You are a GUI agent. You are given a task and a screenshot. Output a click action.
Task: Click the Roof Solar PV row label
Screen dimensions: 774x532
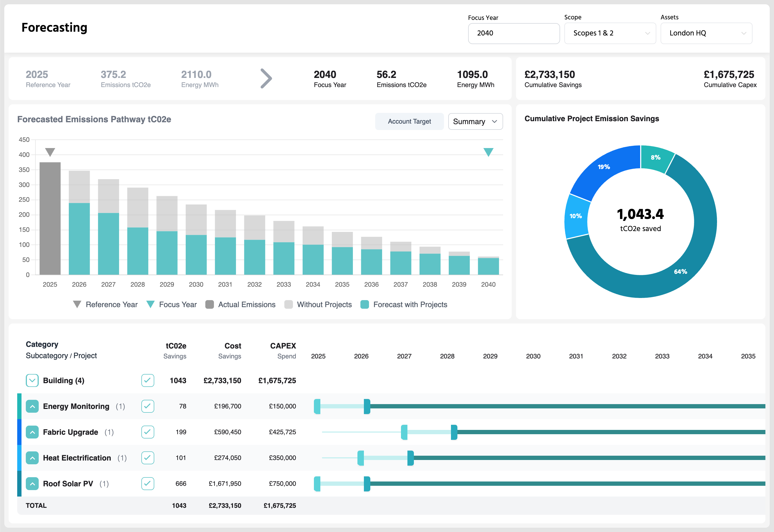[x=68, y=484]
